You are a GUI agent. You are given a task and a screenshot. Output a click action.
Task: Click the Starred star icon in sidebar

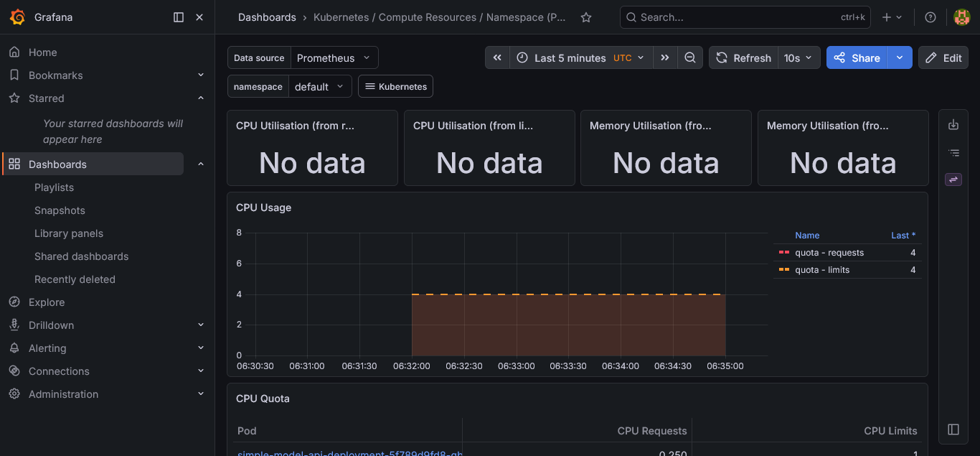[x=14, y=98]
